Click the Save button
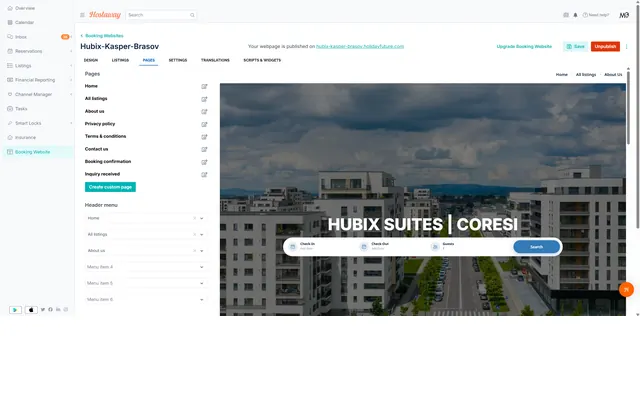The height and width of the screenshot is (400, 640). [x=576, y=47]
